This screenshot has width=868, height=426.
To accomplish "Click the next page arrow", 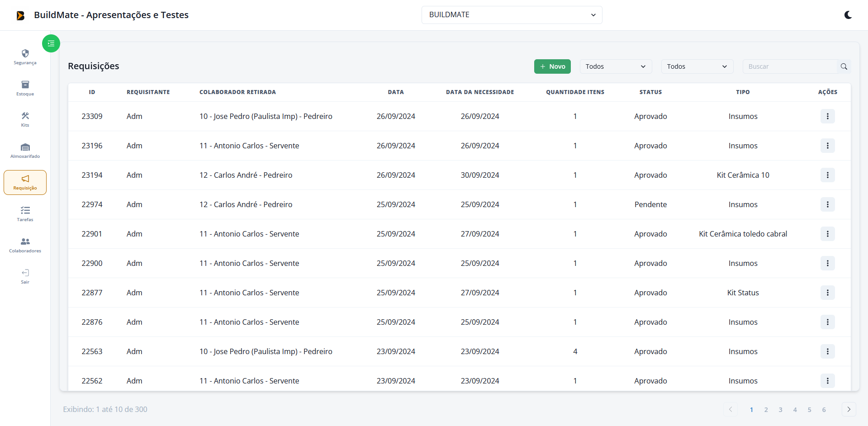I will point(849,409).
